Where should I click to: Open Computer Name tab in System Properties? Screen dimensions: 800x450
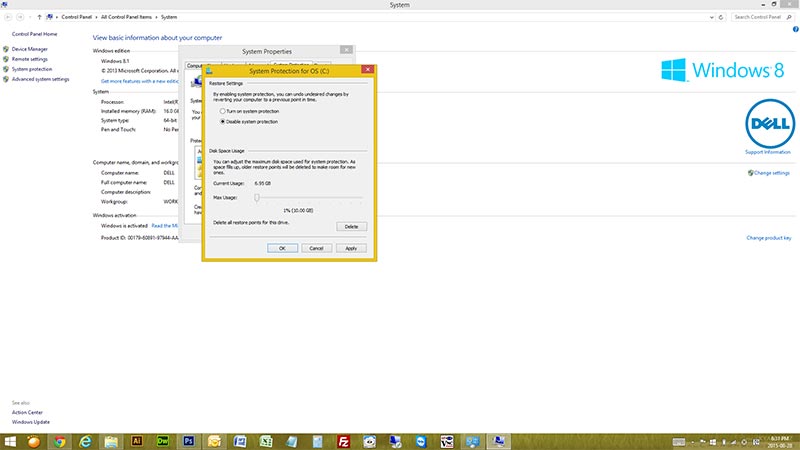(x=195, y=66)
